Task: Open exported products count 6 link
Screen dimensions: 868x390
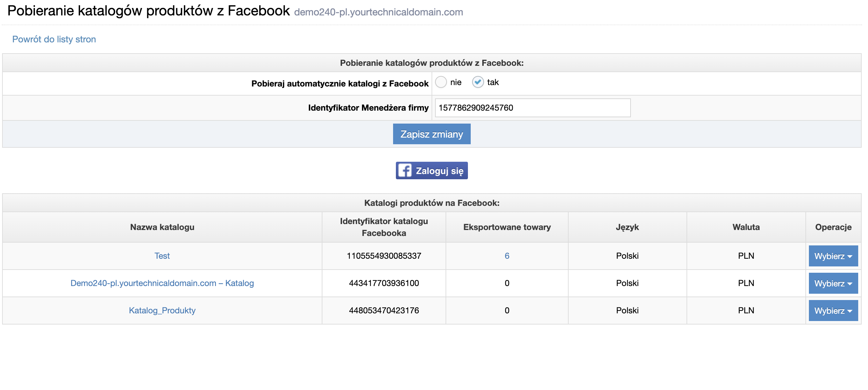Action: pyautogui.click(x=507, y=256)
